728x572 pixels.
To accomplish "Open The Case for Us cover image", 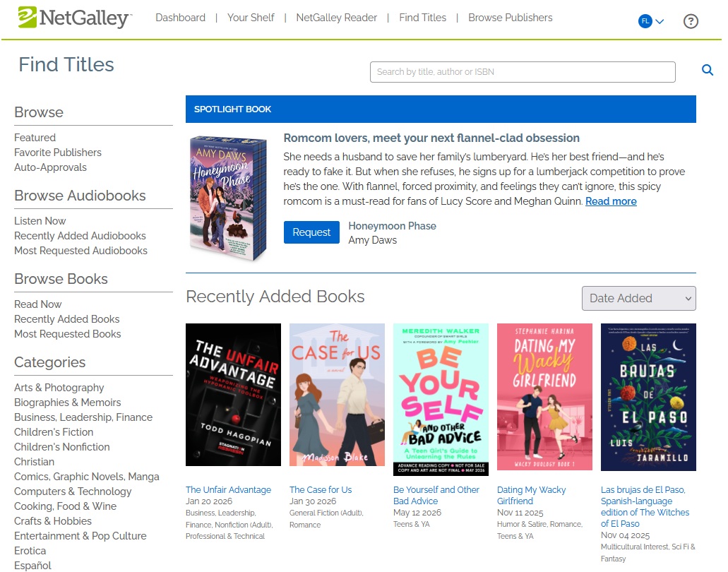I will (337, 395).
